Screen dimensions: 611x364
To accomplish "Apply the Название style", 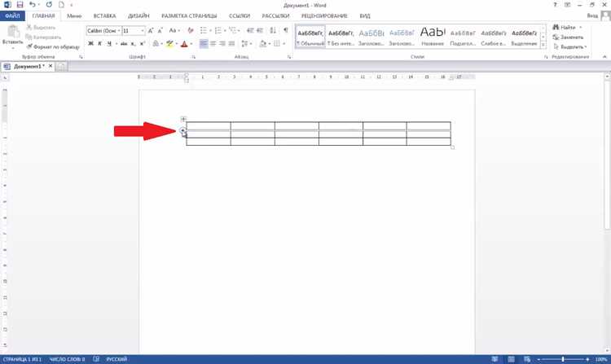I will 433,37.
